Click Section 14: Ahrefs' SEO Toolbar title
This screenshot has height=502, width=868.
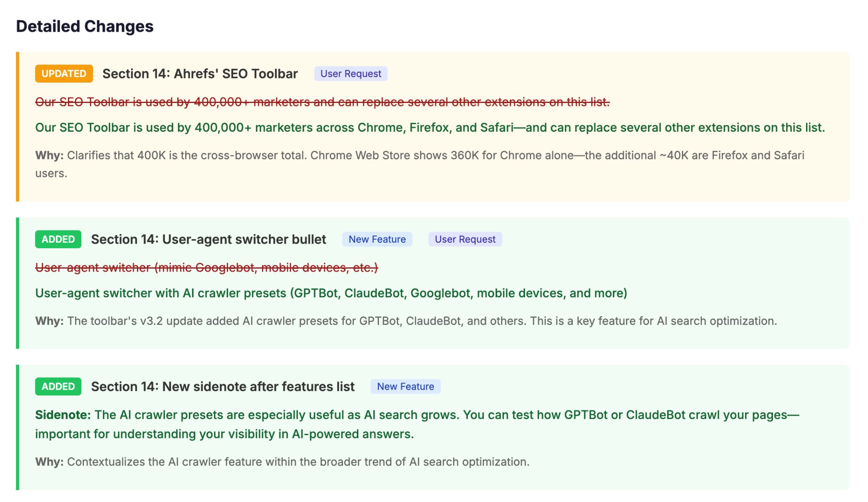point(200,74)
